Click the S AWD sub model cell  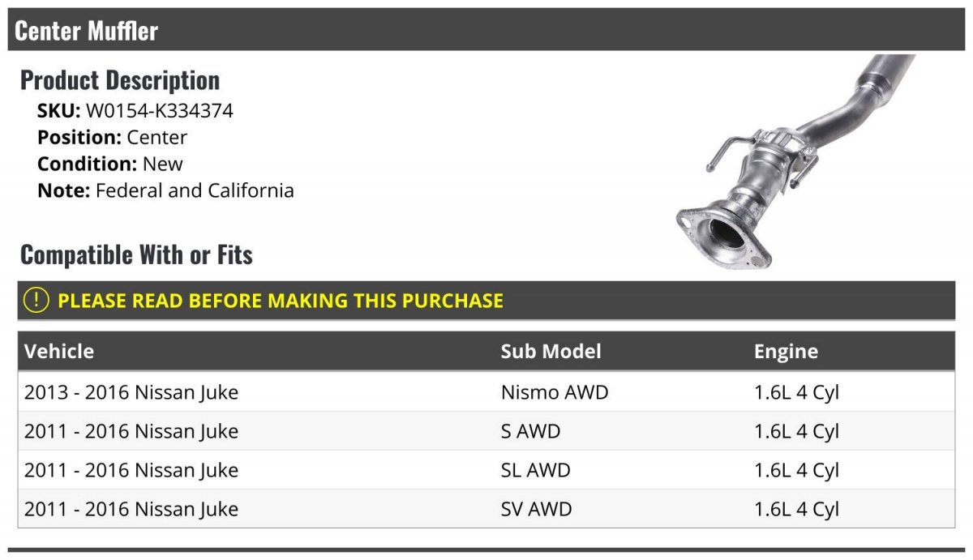click(x=530, y=431)
